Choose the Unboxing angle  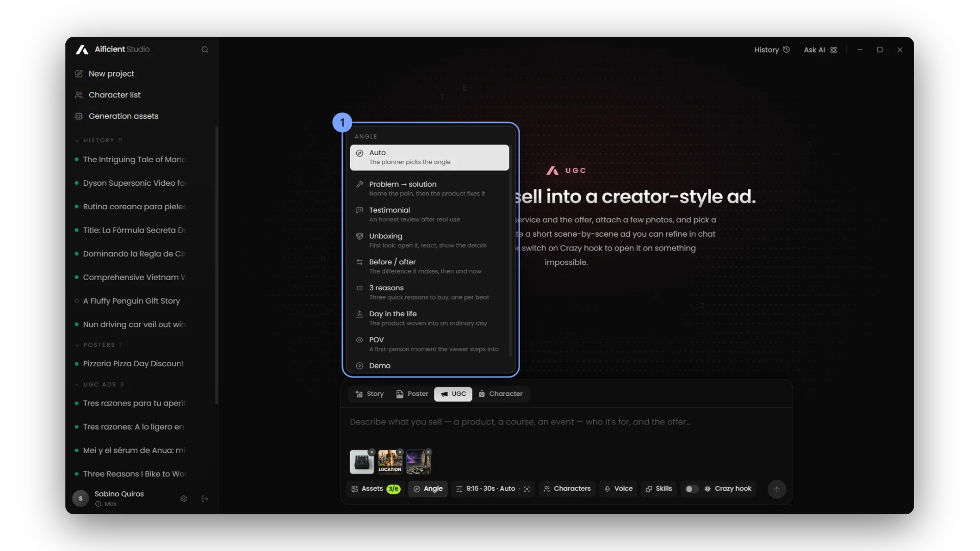tap(429, 240)
